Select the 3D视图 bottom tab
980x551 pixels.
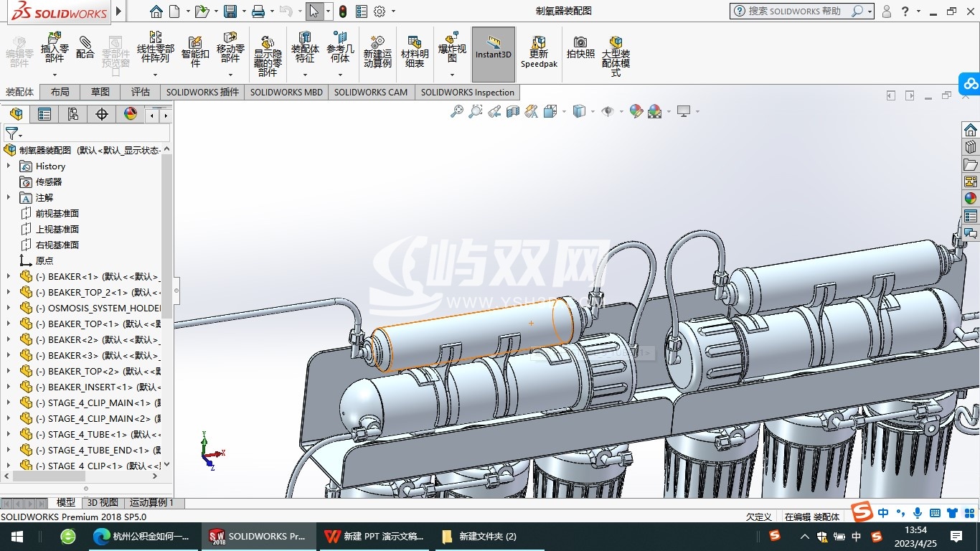click(x=103, y=503)
